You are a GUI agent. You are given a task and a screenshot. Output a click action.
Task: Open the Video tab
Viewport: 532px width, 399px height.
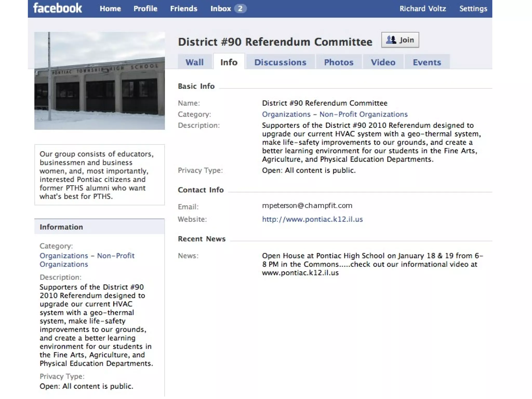(383, 62)
